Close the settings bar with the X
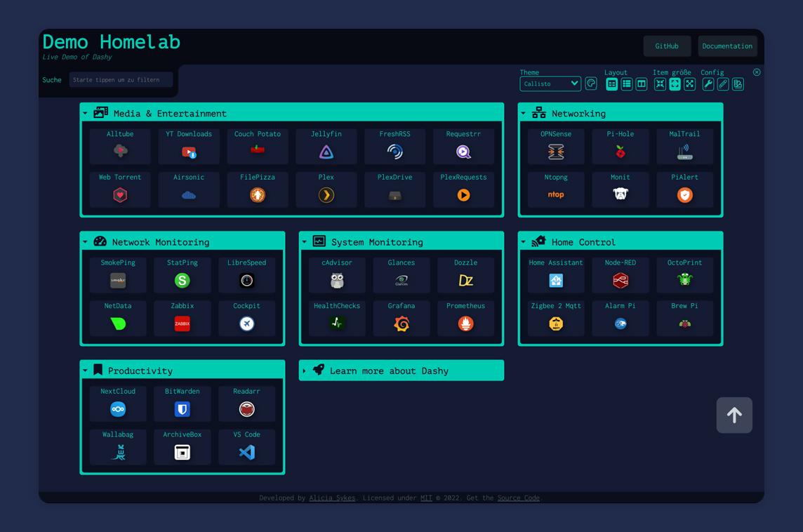This screenshot has width=803, height=532. tap(757, 72)
